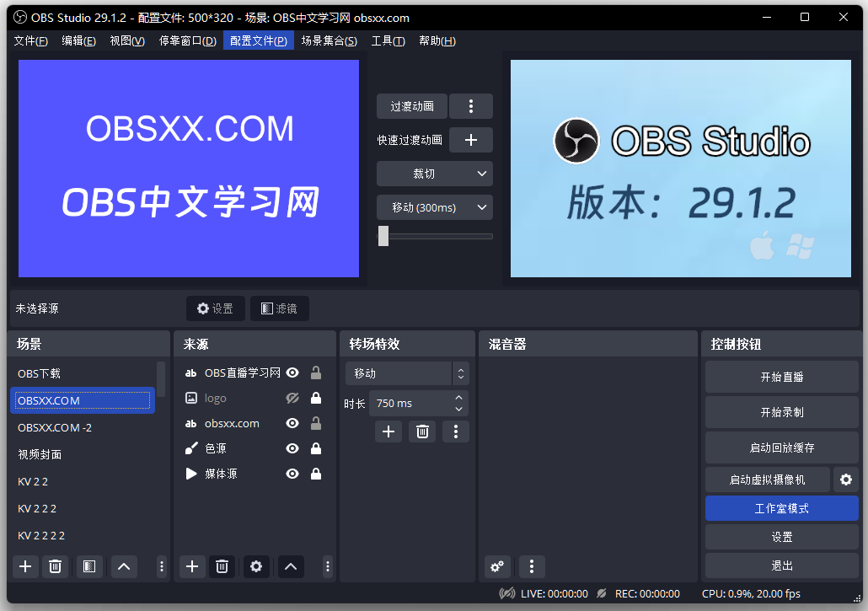Select the 视频封面 scene
The image size is (868, 611).
pyautogui.click(x=83, y=454)
